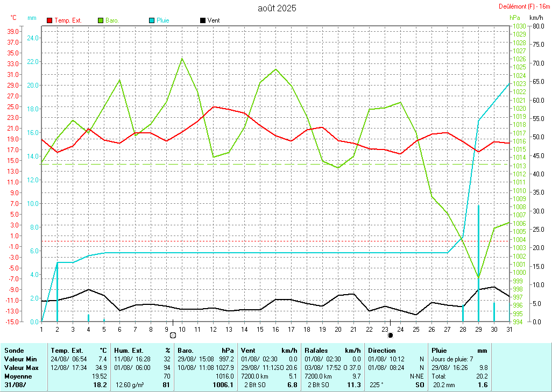
Task: Click the full moon symbol near day 9
Action: click(x=173, y=335)
